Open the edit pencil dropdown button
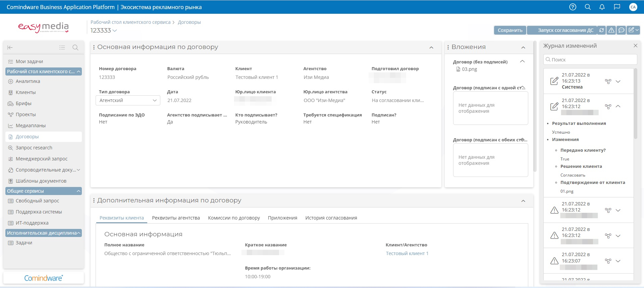Viewport: 644px width, 288px height. 634,30
